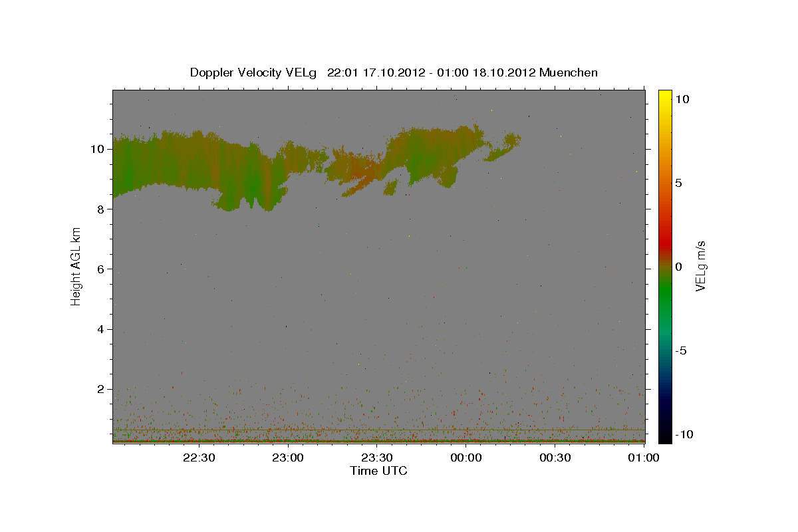Click the 22:30 time tick label
Screen dimensions: 798x532
click(x=199, y=458)
